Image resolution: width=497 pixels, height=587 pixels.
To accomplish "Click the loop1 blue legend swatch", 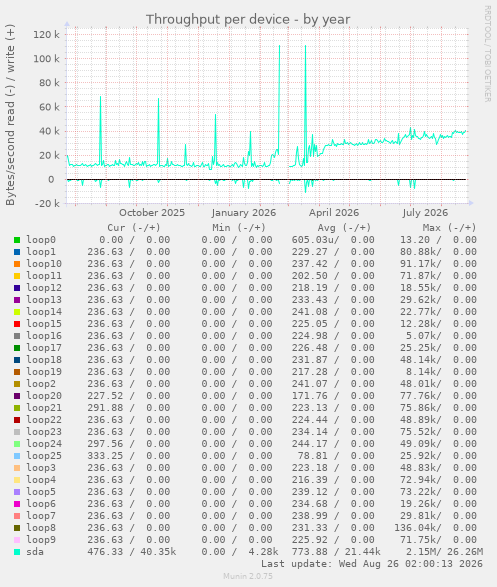I will click(x=17, y=252).
